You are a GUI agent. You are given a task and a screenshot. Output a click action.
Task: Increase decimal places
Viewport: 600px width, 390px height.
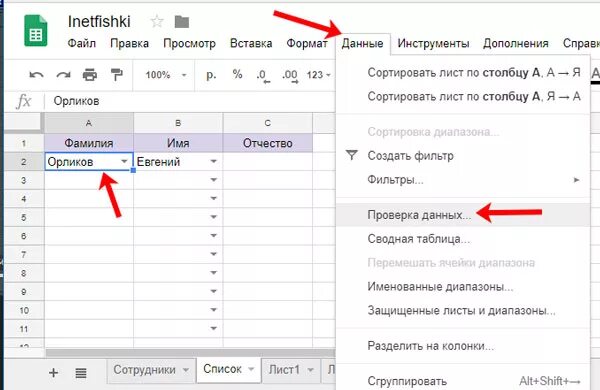(290, 75)
